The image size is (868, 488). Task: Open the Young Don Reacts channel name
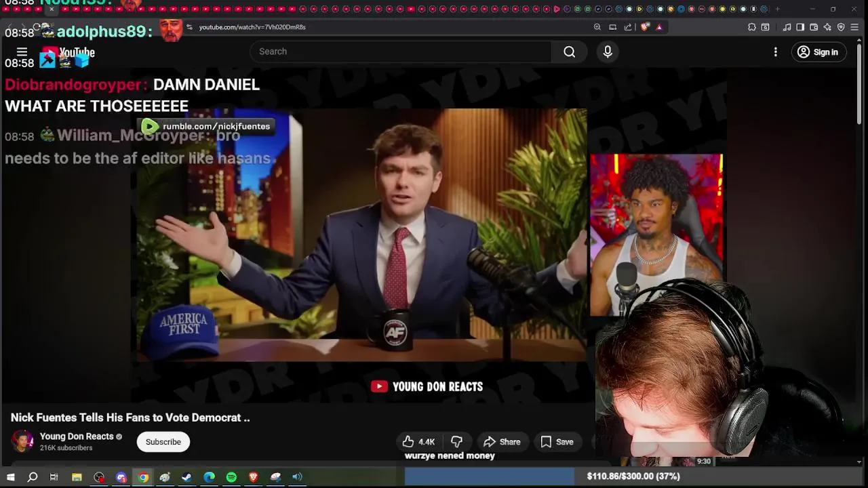click(77, 436)
